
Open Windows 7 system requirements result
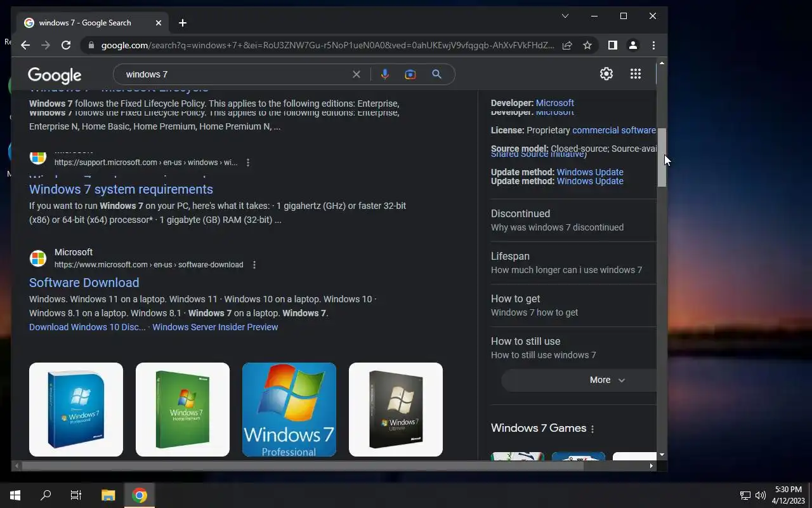[121, 189]
